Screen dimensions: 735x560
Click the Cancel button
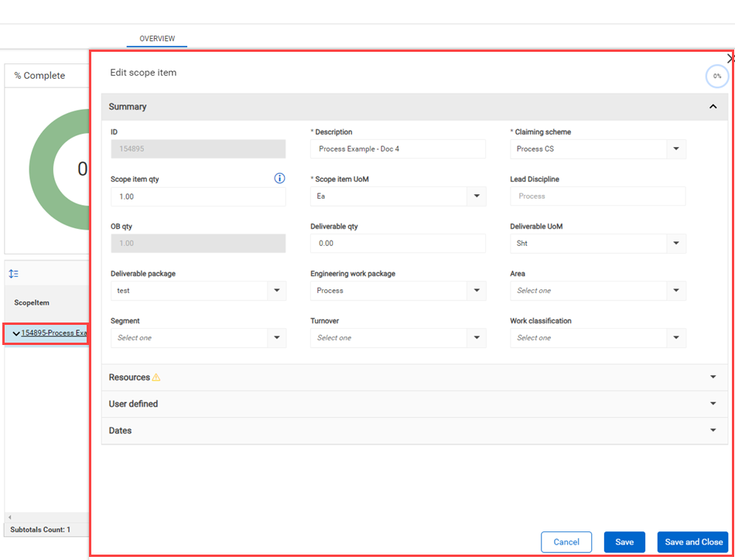click(566, 542)
